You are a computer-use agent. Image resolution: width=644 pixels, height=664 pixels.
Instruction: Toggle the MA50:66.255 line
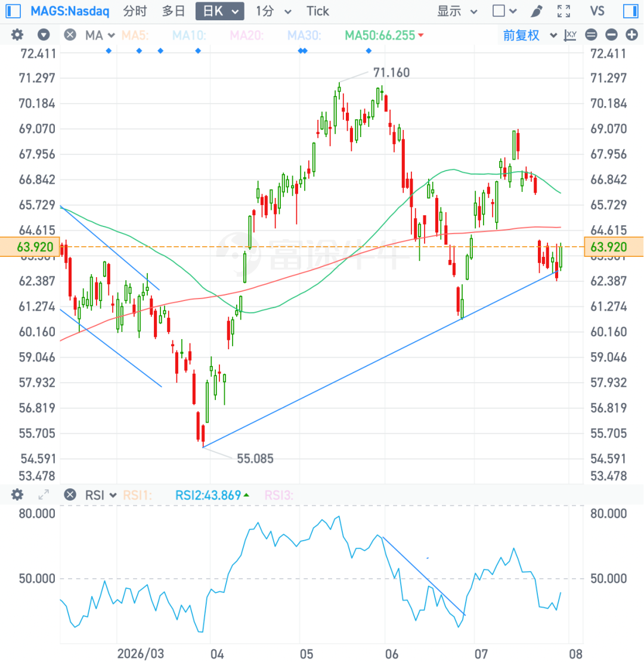pyautogui.click(x=384, y=35)
